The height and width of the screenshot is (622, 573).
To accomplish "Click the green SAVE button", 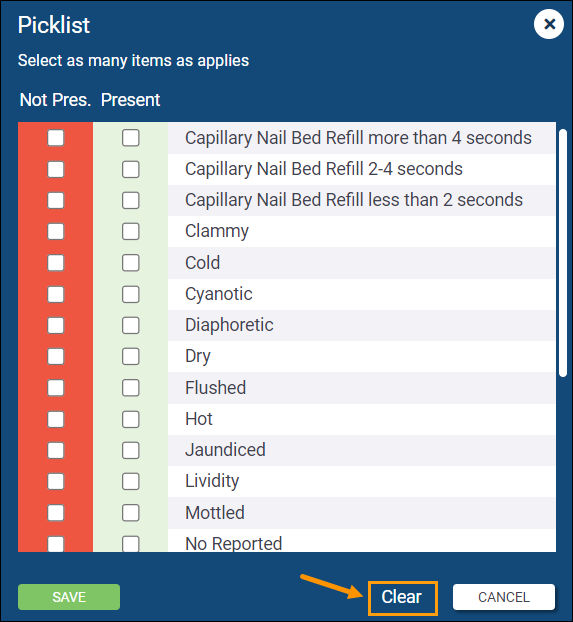I will (x=69, y=597).
